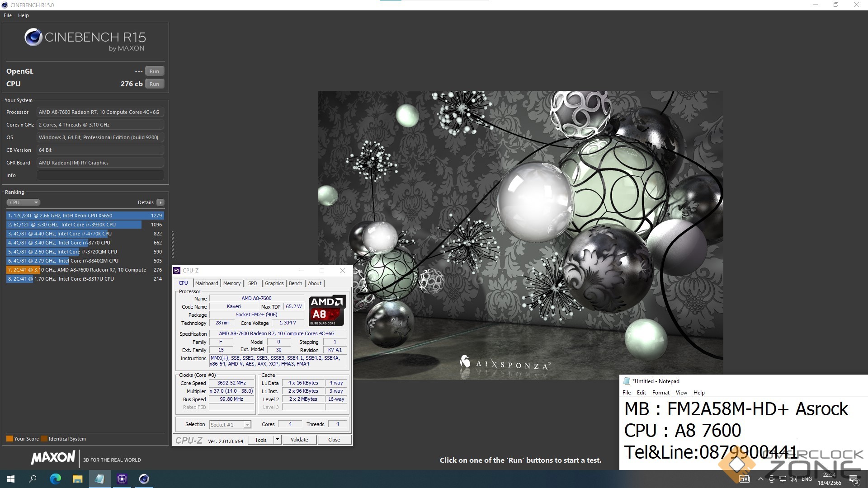The width and height of the screenshot is (868, 488).
Task: Close the CPU-Z window with X
Action: point(343,271)
